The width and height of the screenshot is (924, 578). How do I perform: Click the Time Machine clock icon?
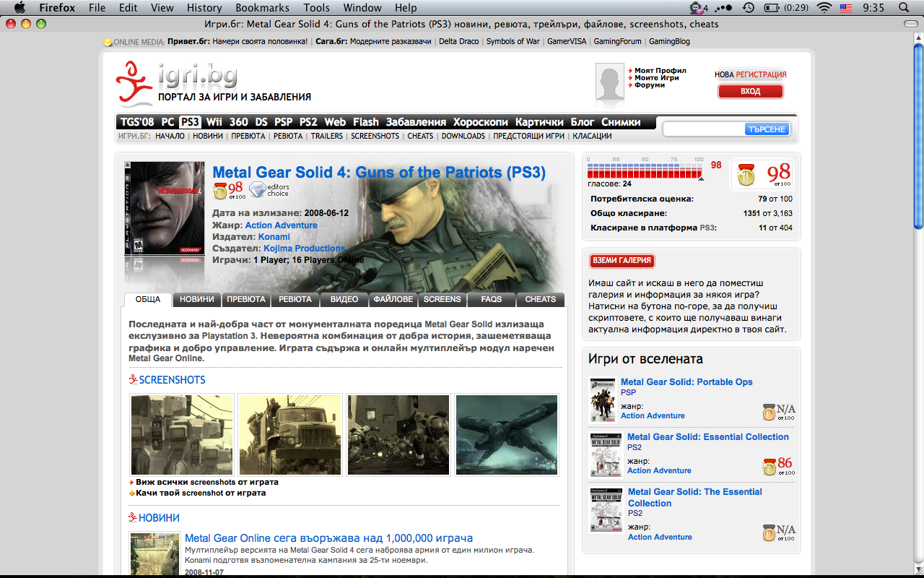(x=749, y=8)
